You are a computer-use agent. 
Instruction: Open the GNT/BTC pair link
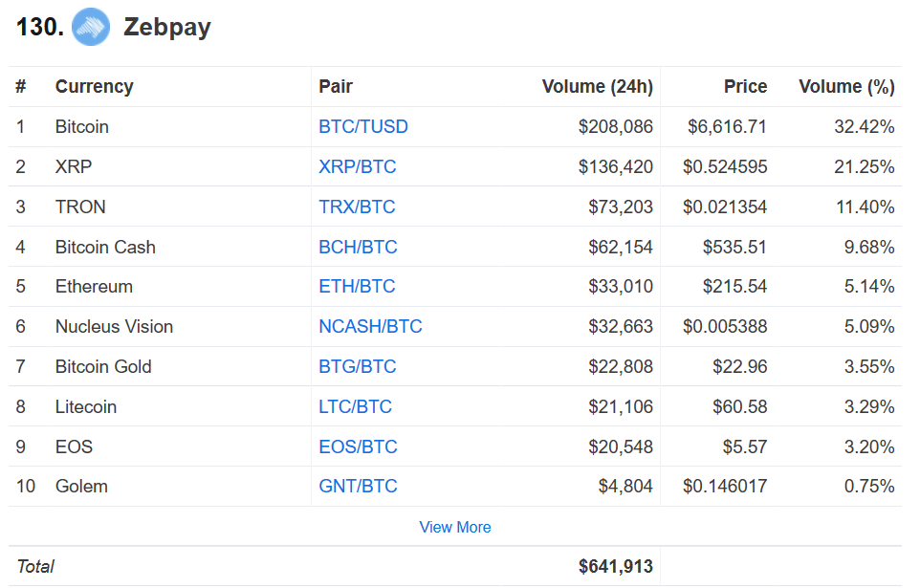(x=358, y=486)
